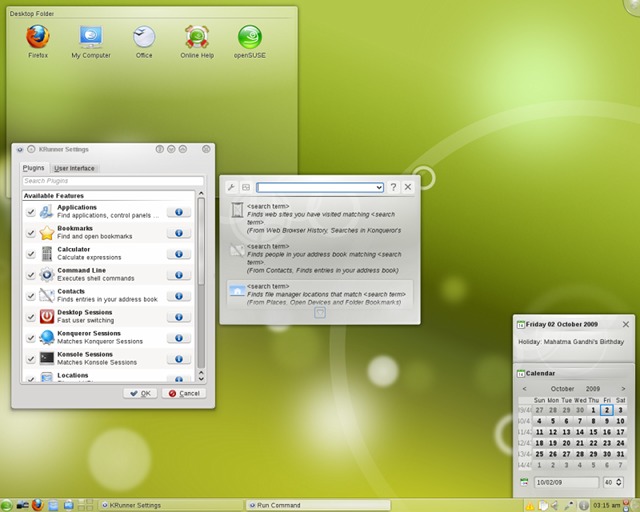Click OK in KRunner Settings
The width and height of the screenshot is (640, 512).
click(x=140, y=393)
